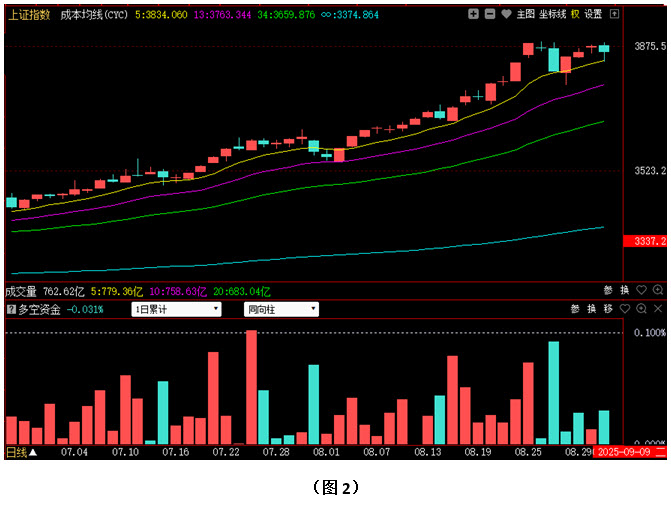
Task: Click the magenta 10:758.63亿 value
Action: click(178, 292)
